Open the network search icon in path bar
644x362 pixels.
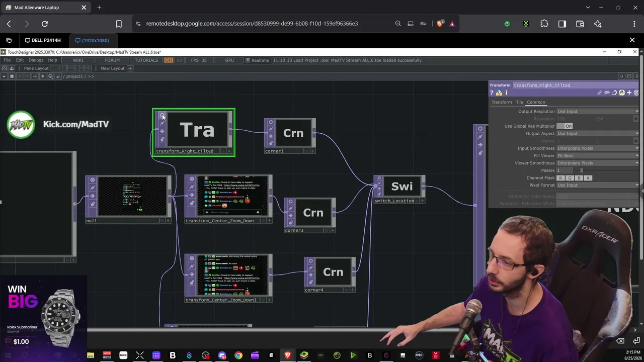[x=50, y=76]
